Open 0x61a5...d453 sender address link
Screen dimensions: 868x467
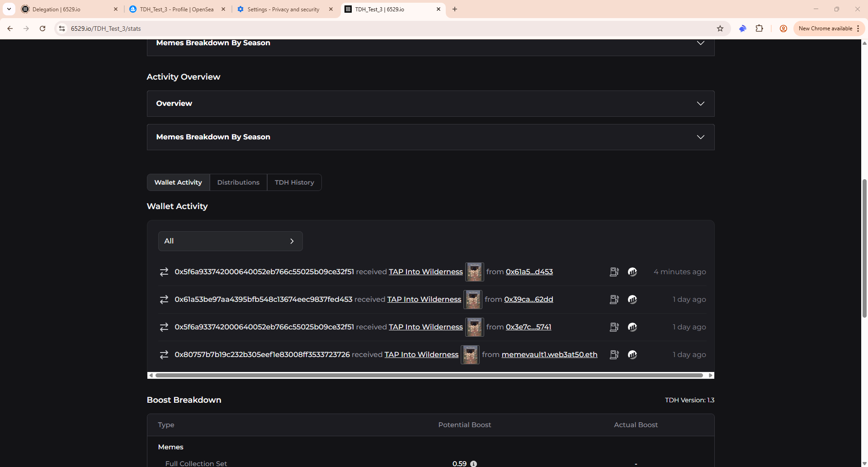tap(529, 272)
